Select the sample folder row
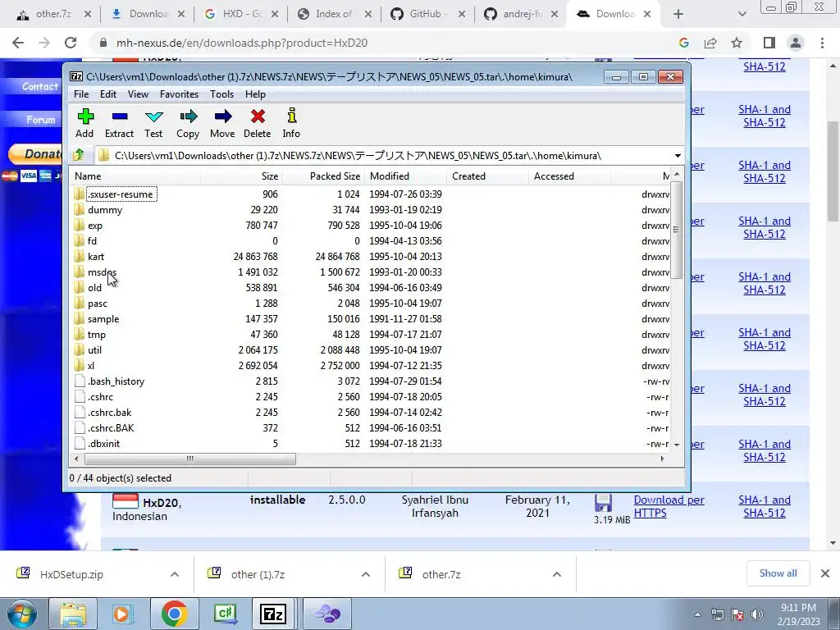 click(371, 319)
